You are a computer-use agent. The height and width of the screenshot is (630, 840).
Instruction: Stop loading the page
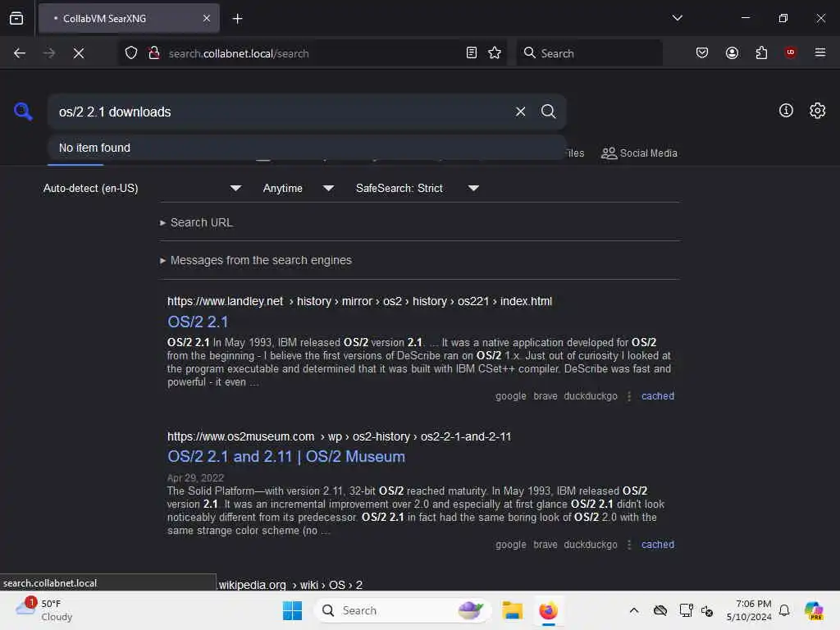tap(79, 53)
